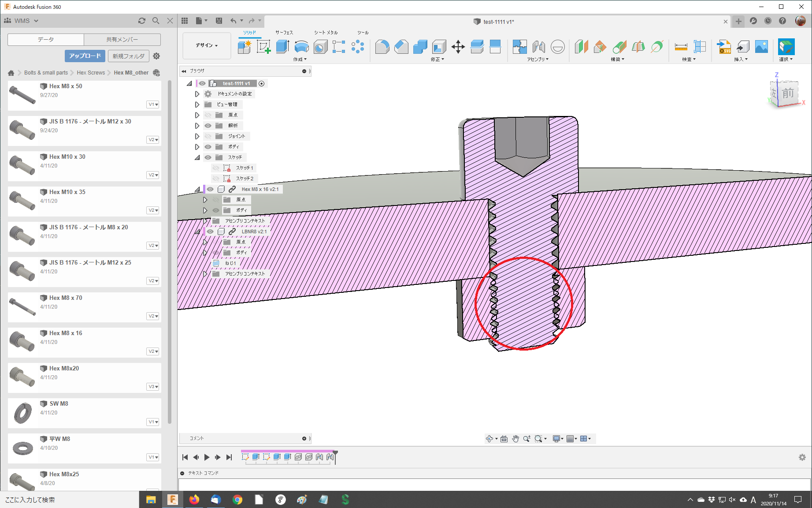Select the Move/Copy arrows tool

[x=458, y=47]
